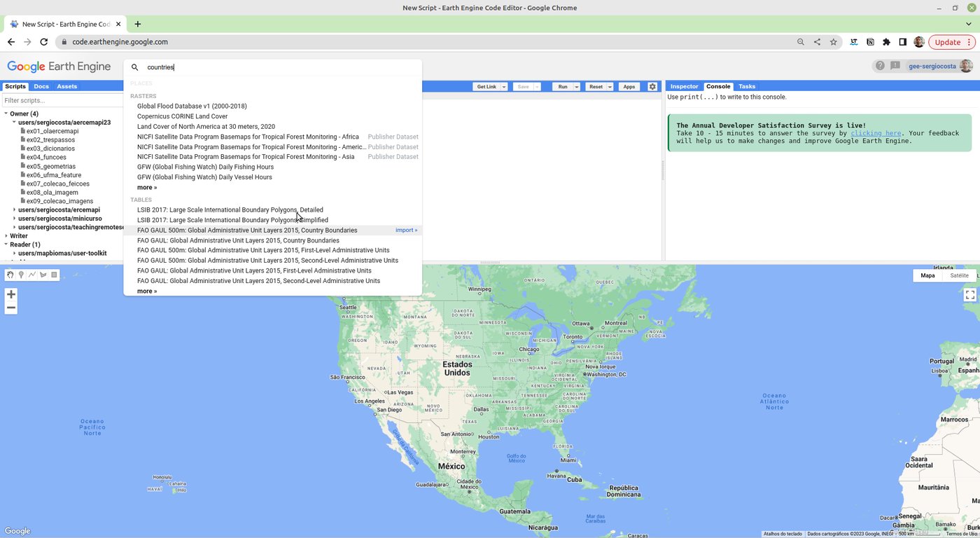Expand the Writer folder
The image size is (980, 538).
[6, 236]
